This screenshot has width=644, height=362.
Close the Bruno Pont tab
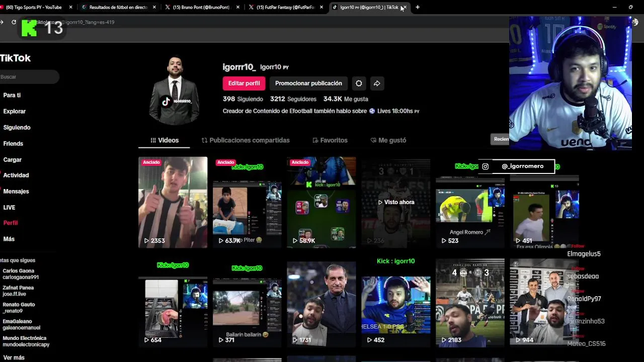(x=238, y=7)
